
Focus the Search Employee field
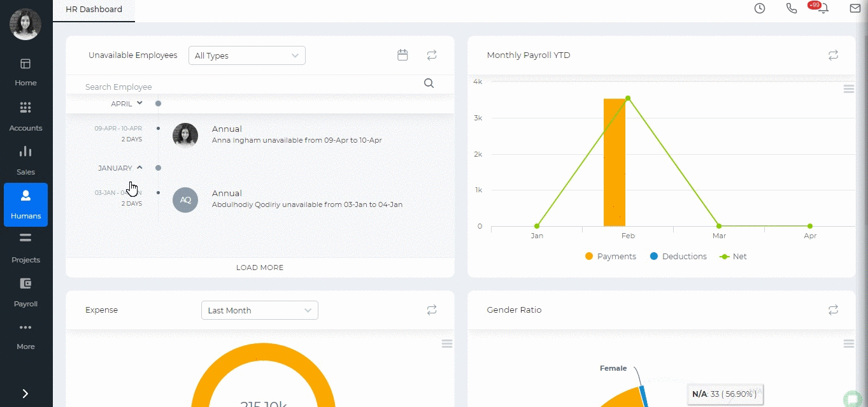[248, 87]
